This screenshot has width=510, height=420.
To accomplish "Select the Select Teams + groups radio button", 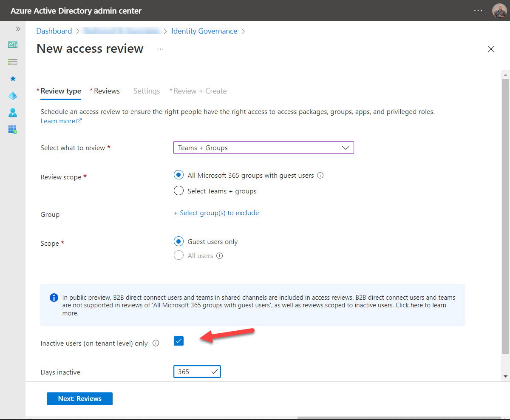I will [179, 191].
